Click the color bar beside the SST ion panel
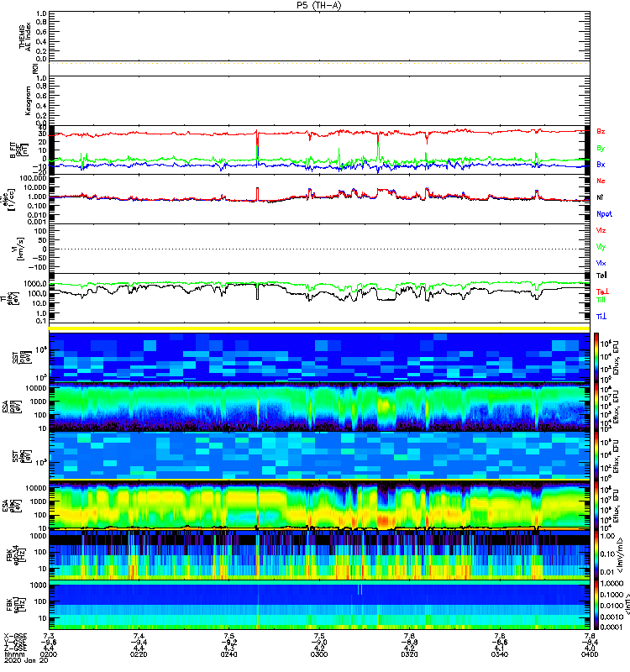The height and width of the screenshot is (672, 630). tap(596, 356)
